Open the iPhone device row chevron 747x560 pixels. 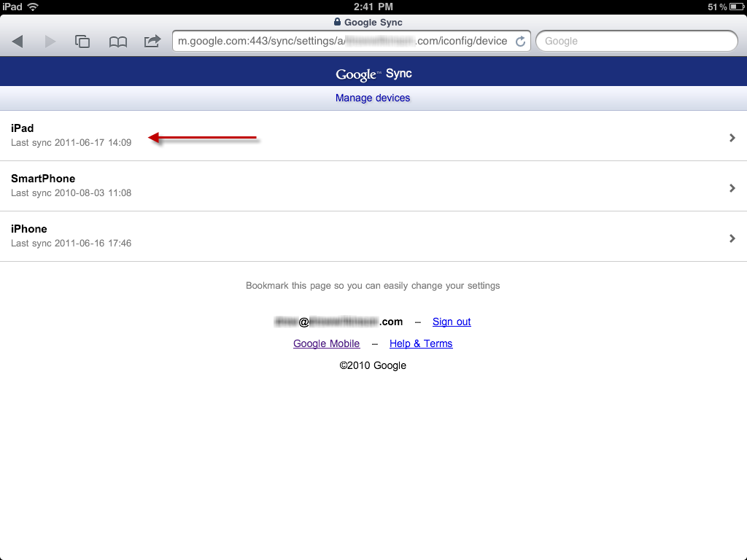pyautogui.click(x=732, y=238)
